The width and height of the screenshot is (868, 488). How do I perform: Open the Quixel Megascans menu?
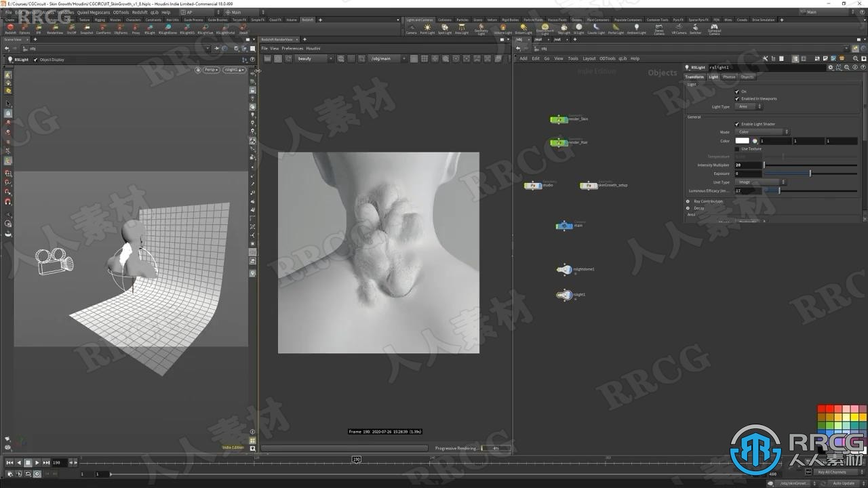point(92,12)
